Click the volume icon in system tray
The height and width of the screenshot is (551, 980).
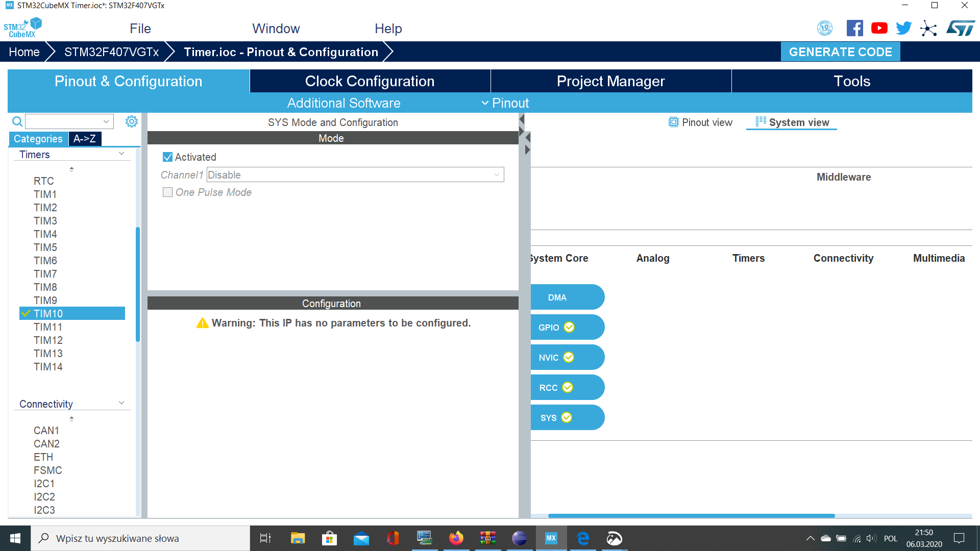[x=872, y=538]
